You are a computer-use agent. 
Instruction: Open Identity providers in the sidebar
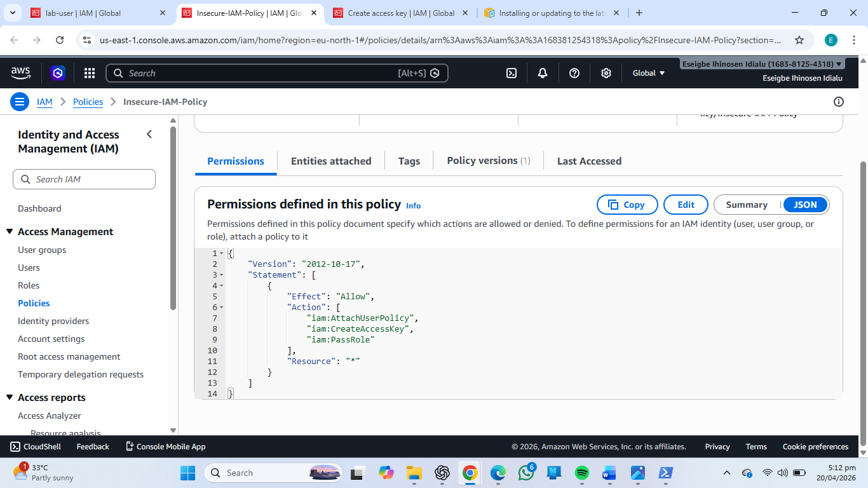pos(53,321)
